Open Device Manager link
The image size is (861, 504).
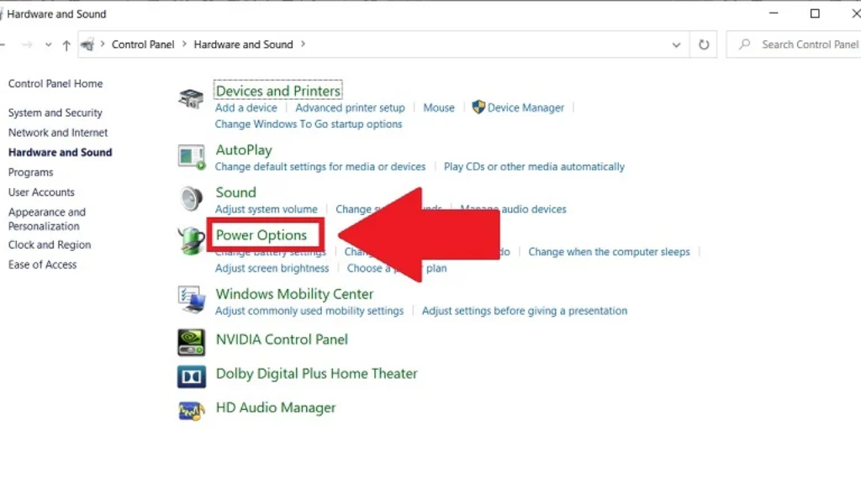pyautogui.click(x=526, y=108)
